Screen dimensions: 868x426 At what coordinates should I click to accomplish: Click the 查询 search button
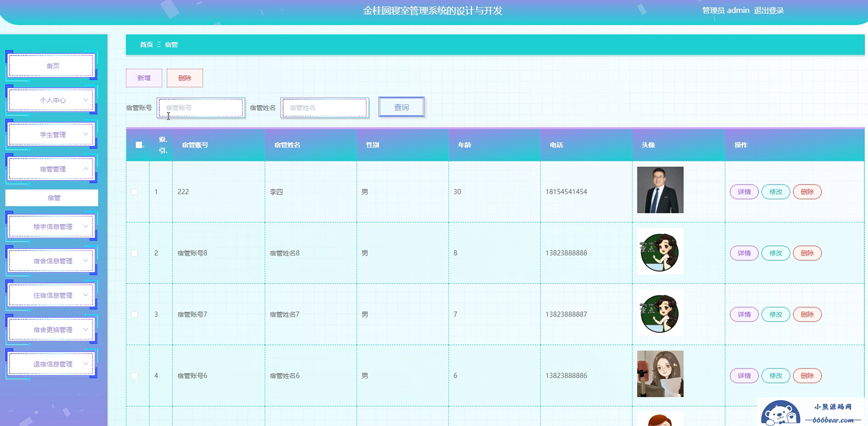point(401,107)
